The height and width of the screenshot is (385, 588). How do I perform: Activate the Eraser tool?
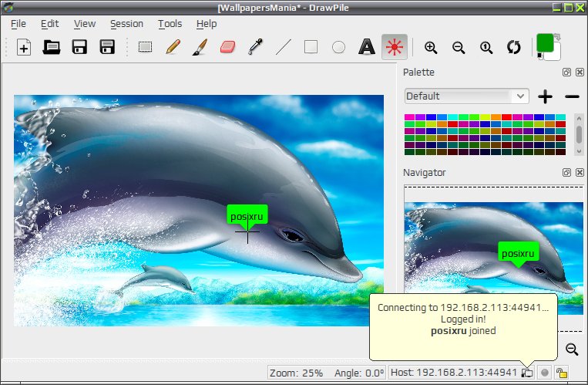pyautogui.click(x=227, y=47)
